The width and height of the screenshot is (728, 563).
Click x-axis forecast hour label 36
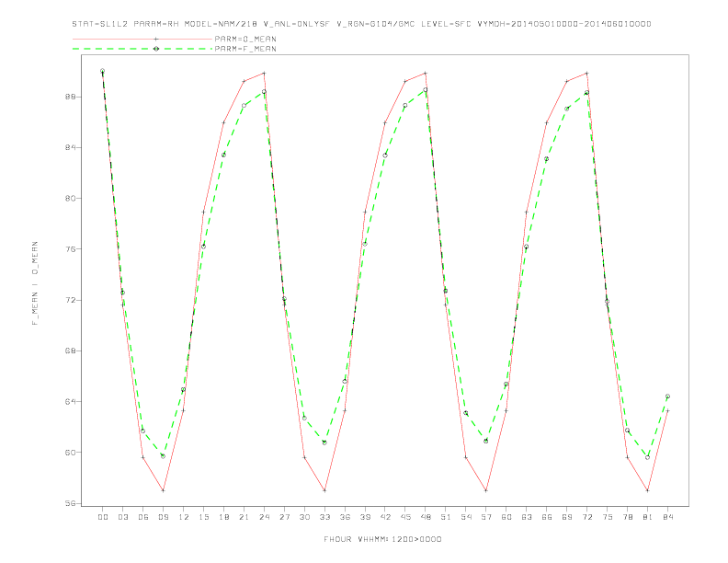pyautogui.click(x=345, y=517)
